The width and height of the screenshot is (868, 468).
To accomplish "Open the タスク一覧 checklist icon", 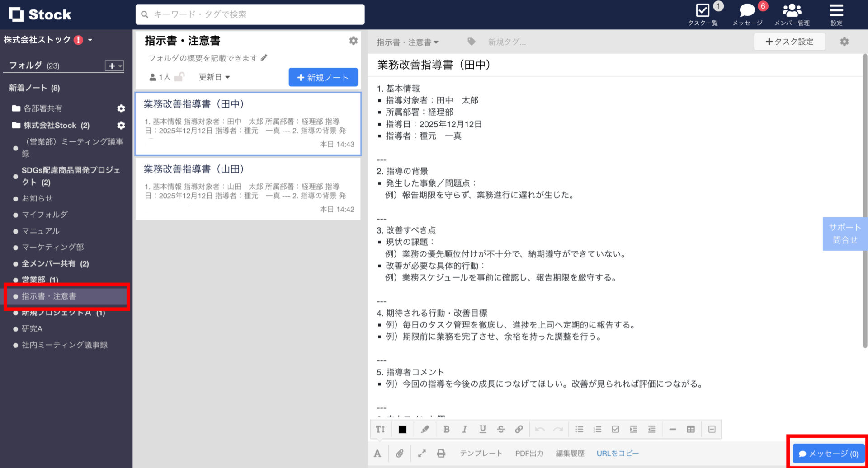I will [x=703, y=10].
